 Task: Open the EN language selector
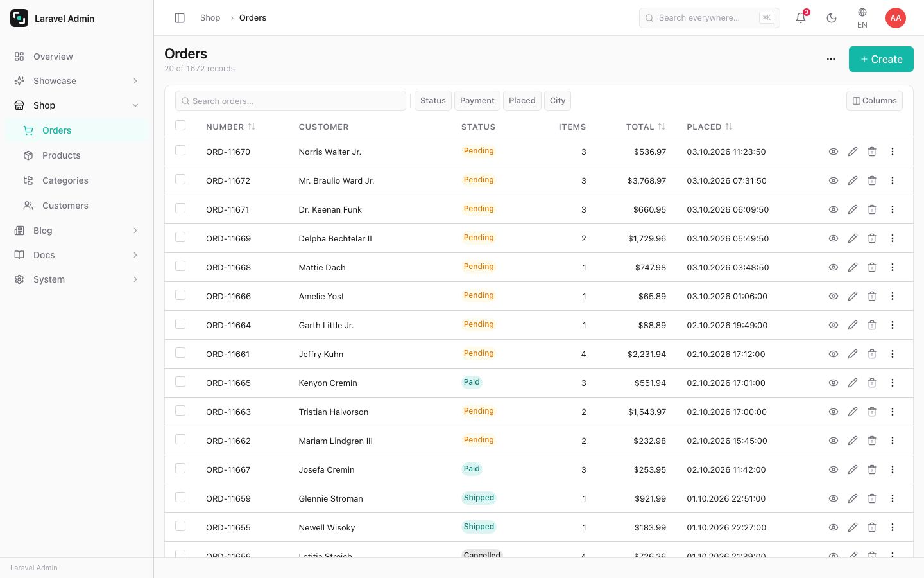click(862, 18)
